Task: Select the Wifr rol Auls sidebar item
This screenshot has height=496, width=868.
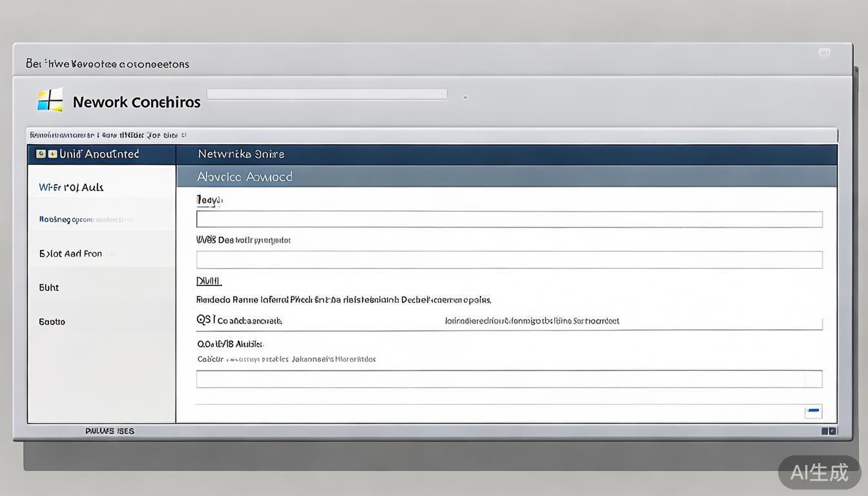Action: pyautogui.click(x=71, y=187)
